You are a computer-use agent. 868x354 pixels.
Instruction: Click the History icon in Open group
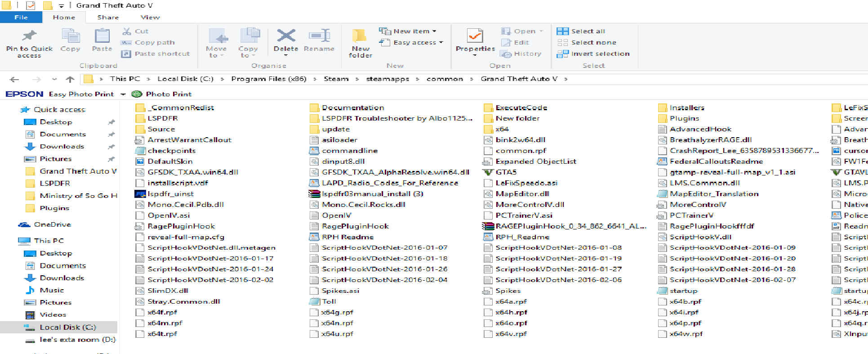coord(506,54)
